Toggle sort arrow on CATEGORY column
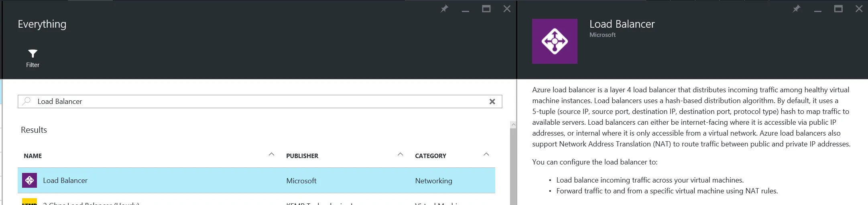 486,154
